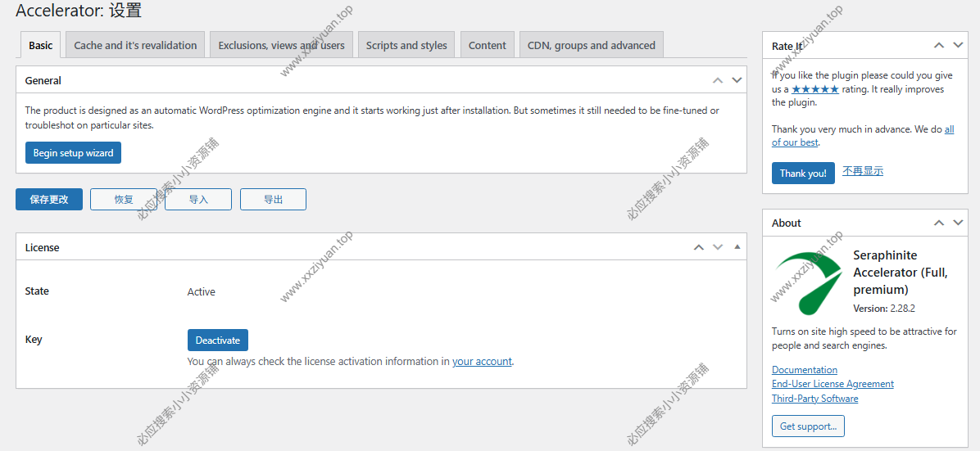Start the Begin setup wizard

pyautogui.click(x=73, y=153)
